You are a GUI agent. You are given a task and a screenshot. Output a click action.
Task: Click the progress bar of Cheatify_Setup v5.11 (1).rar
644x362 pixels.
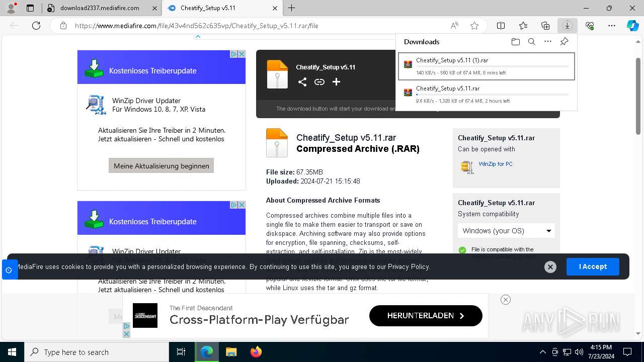click(493, 66)
